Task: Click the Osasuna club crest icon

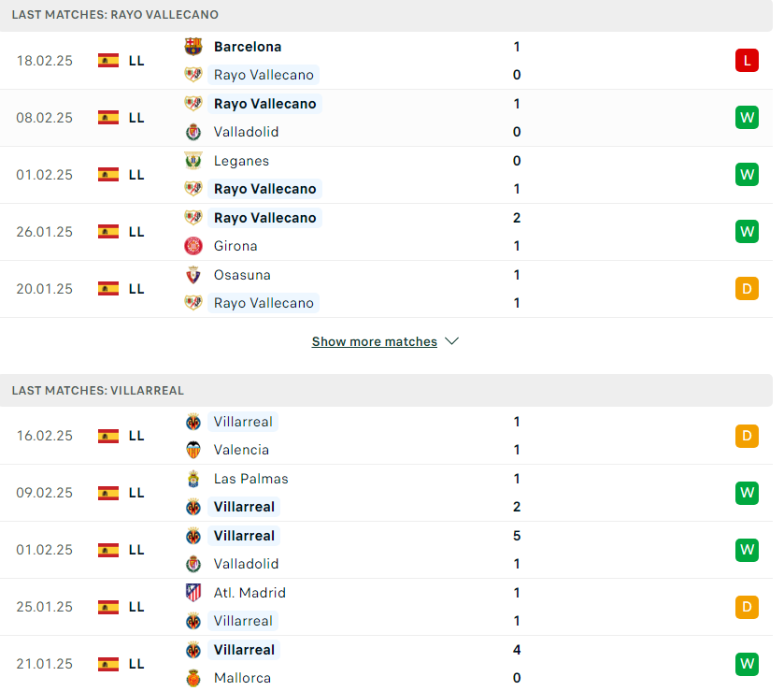Action: [193, 275]
